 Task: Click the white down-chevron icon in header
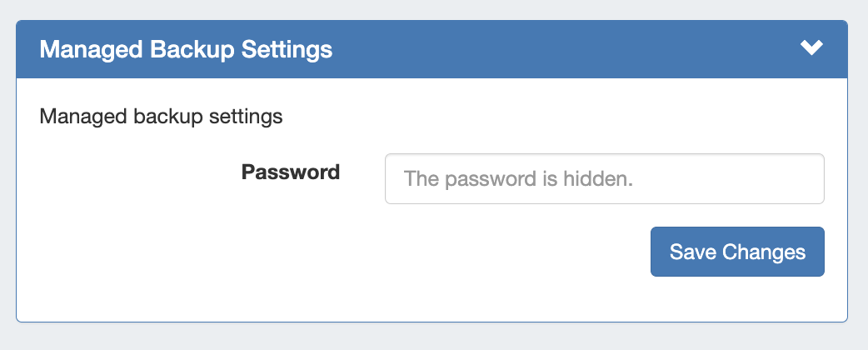[811, 48]
